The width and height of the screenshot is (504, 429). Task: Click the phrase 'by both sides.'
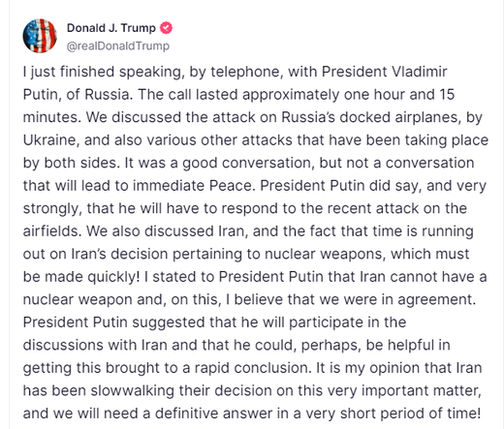pos(72,163)
